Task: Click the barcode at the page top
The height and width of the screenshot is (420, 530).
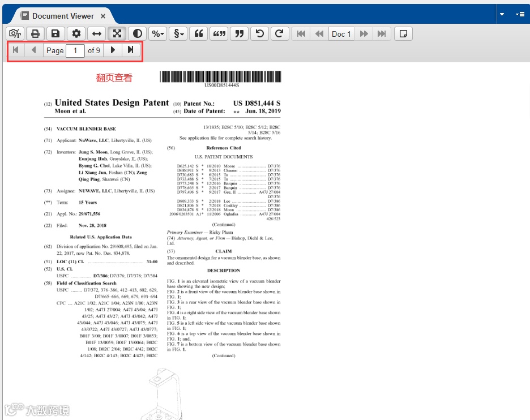Action: tap(220, 77)
